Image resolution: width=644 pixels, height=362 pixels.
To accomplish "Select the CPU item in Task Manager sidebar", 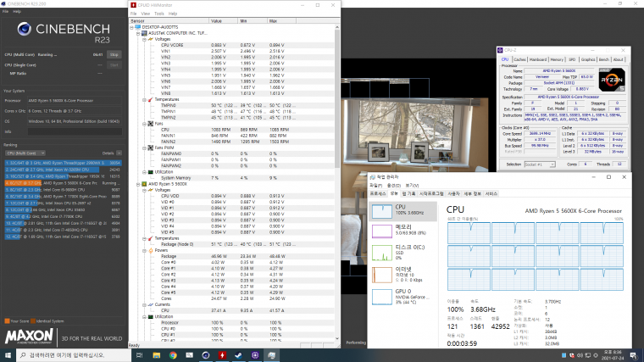I will pyautogui.click(x=402, y=211).
